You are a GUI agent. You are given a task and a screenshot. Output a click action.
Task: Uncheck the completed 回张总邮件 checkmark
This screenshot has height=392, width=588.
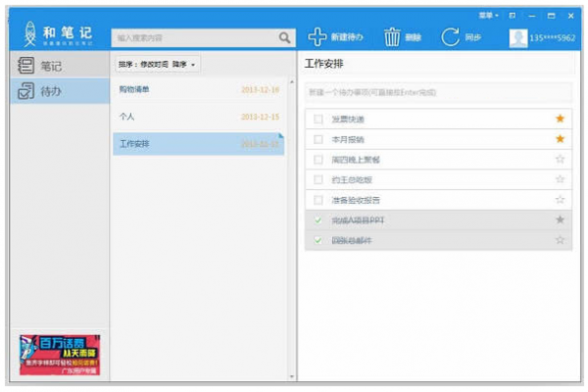[318, 240]
